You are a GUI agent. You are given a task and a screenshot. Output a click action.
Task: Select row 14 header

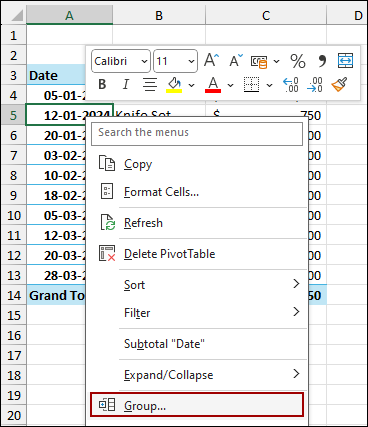tap(13, 295)
